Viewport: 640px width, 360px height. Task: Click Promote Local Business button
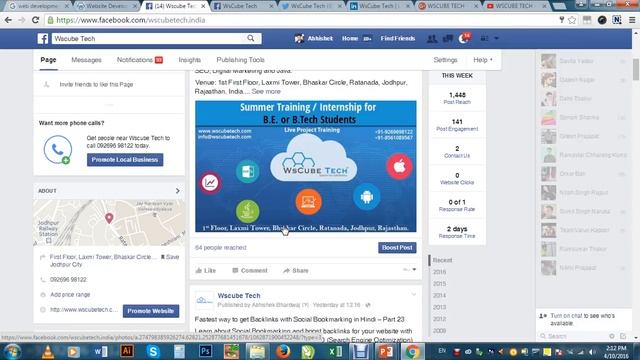pos(125,160)
